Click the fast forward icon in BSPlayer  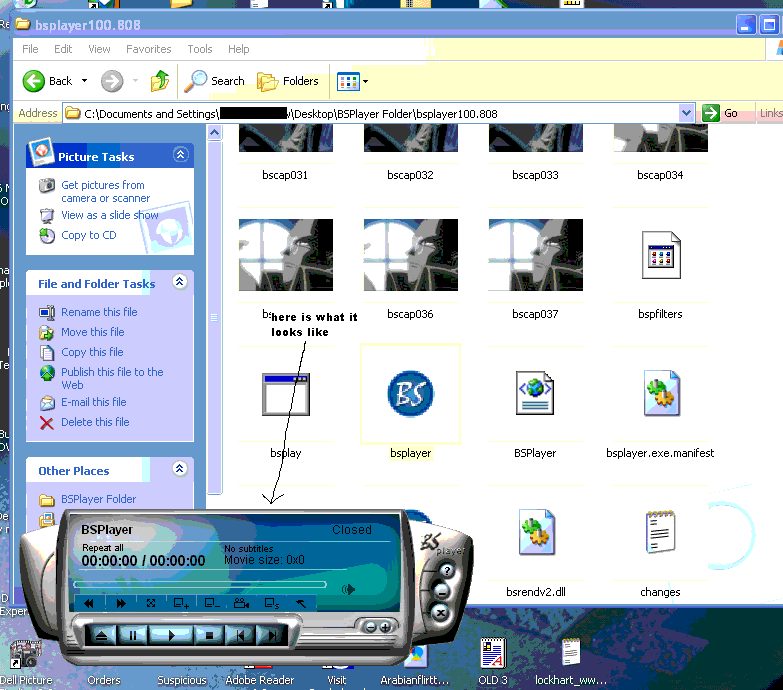[121, 603]
